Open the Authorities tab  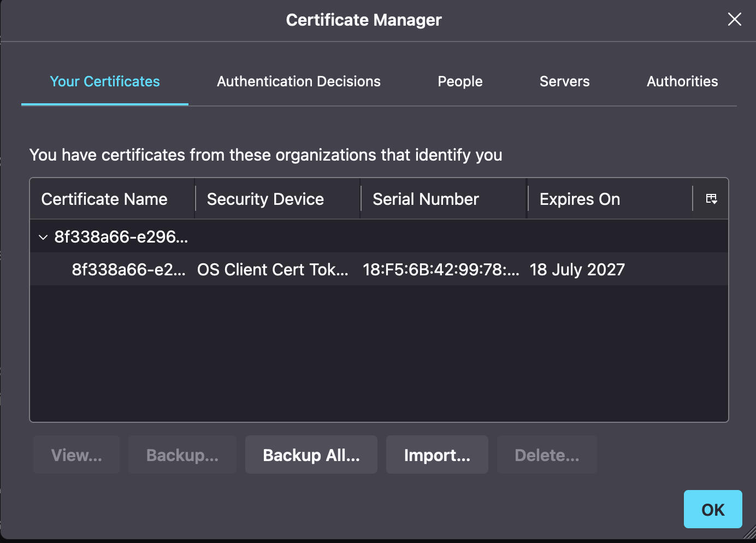tap(682, 81)
